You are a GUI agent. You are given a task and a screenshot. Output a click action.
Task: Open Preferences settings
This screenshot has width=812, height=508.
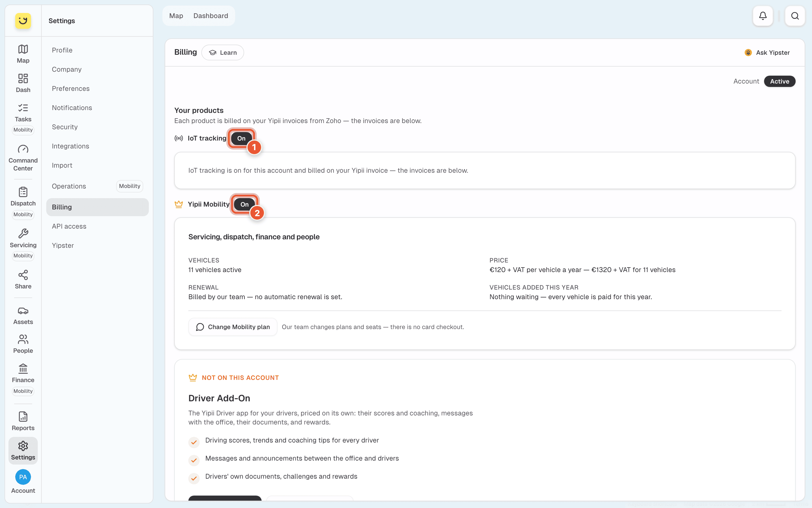(x=97, y=88)
